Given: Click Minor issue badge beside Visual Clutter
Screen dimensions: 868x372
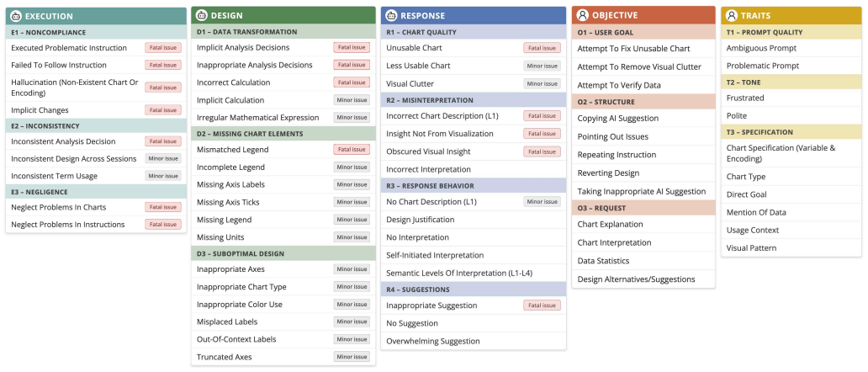Looking at the screenshot, I should coord(542,83).
